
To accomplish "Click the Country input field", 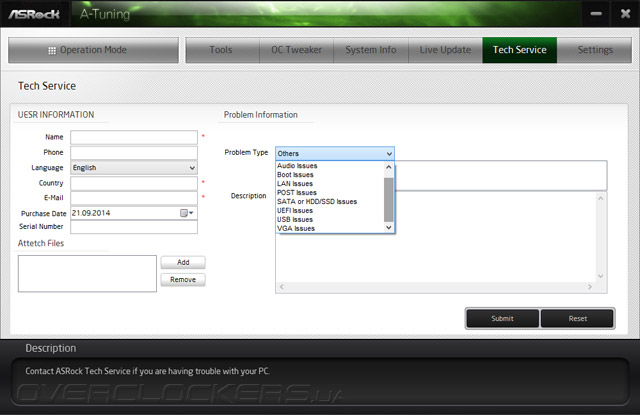I will [134, 183].
